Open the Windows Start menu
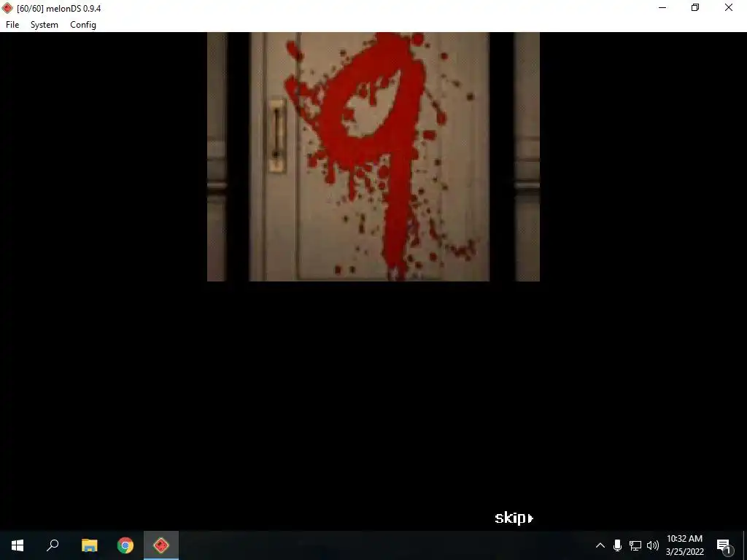 pos(18,545)
